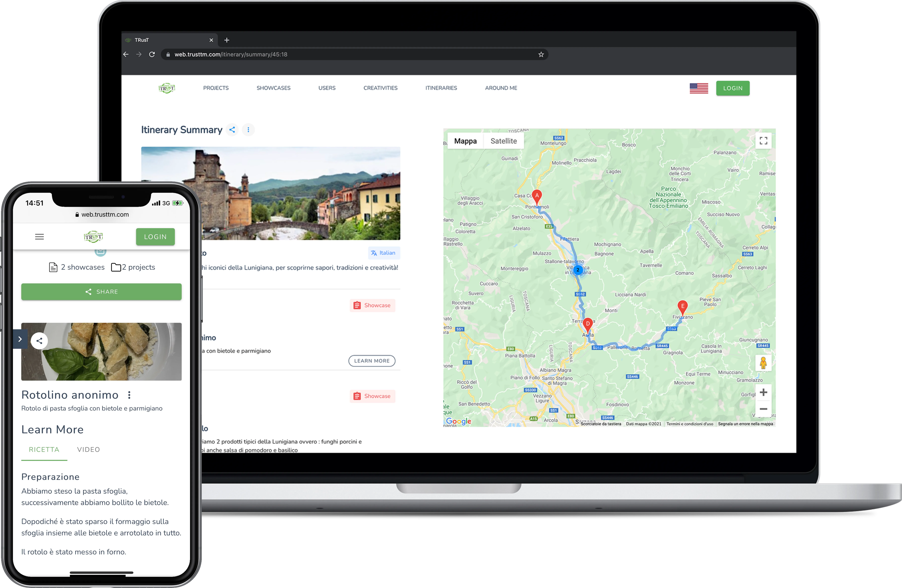The image size is (902, 588).
Task: Click the Street View pegman icon
Action: pos(763,363)
